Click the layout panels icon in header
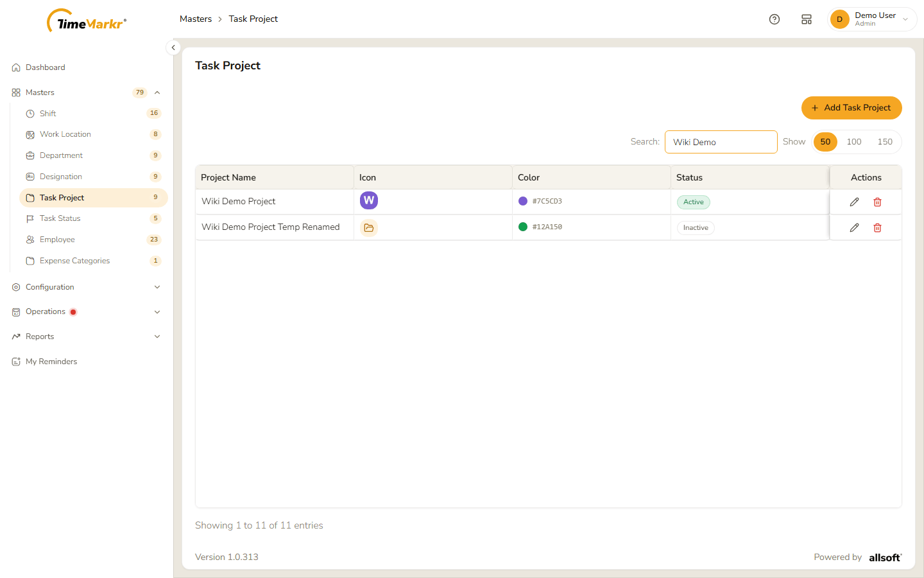The width and height of the screenshot is (924, 578). click(x=807, y=19)
